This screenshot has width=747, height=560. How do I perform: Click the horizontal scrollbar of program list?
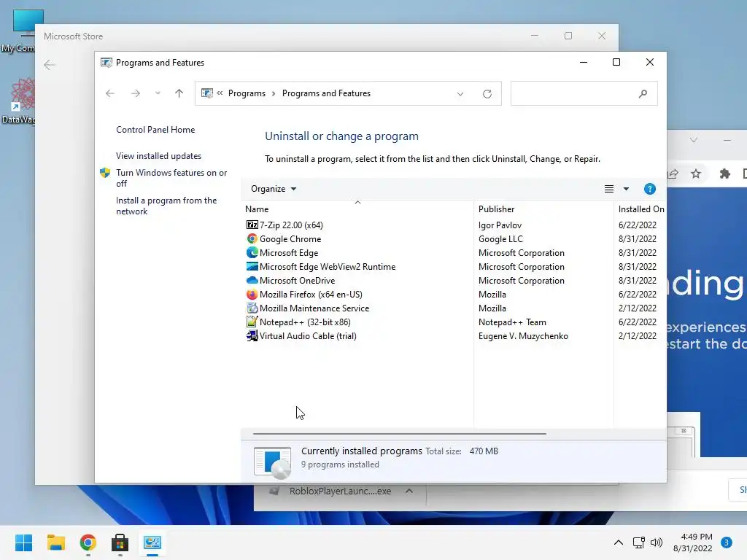click(x=399, y=434)
